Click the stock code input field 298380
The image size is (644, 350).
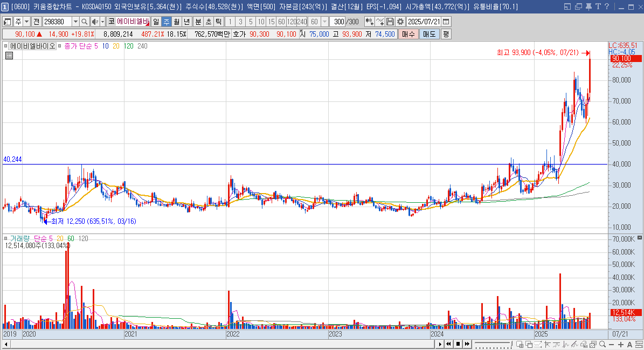[x=57, y=22]
